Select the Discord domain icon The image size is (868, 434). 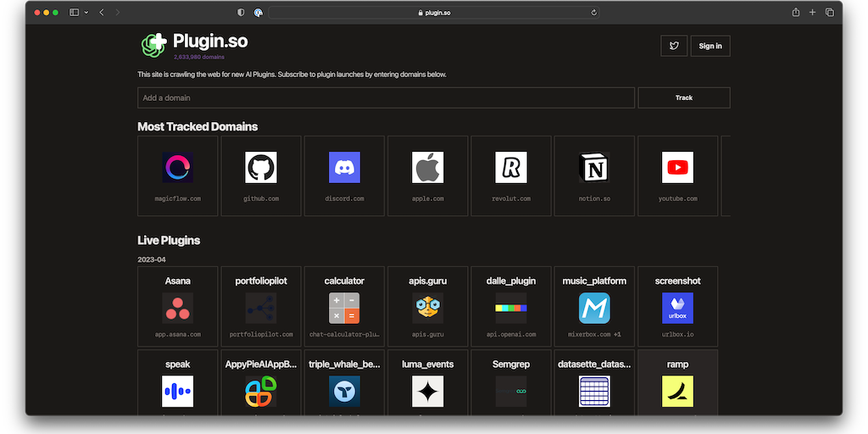pyautogui.click(x=344, y=168)
